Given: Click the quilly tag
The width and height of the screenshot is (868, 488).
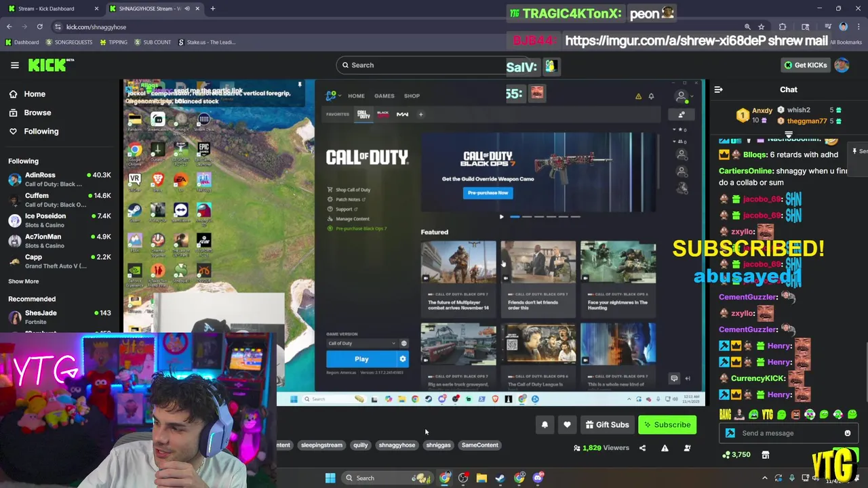Looking at the screenshot, I should click(x=360, y=445).
